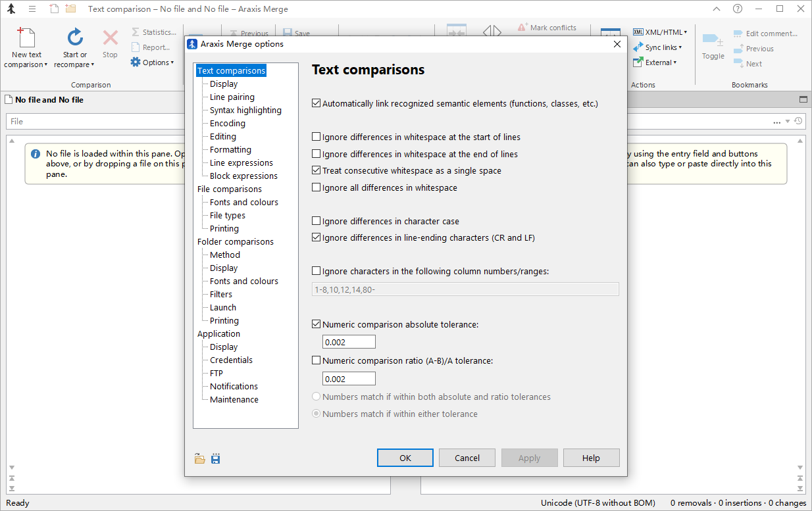Click the new folder comparison title bar icon
Image resolution: width=812 pixels, height=511 pixels.
70,9
